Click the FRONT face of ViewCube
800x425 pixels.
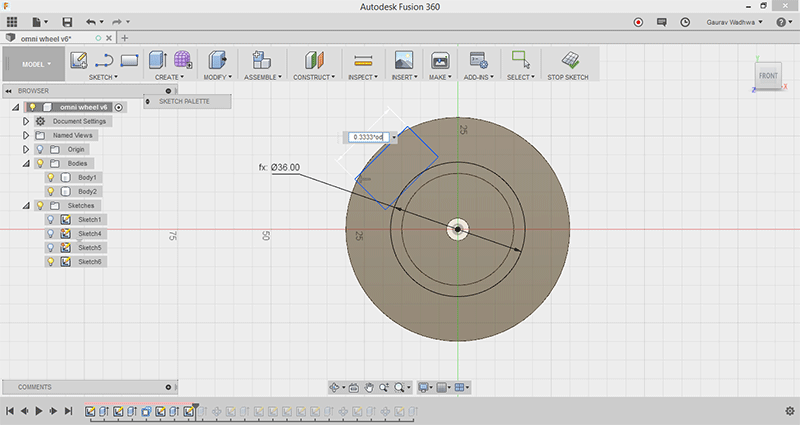pyautogui.click(x=768, y=76)
